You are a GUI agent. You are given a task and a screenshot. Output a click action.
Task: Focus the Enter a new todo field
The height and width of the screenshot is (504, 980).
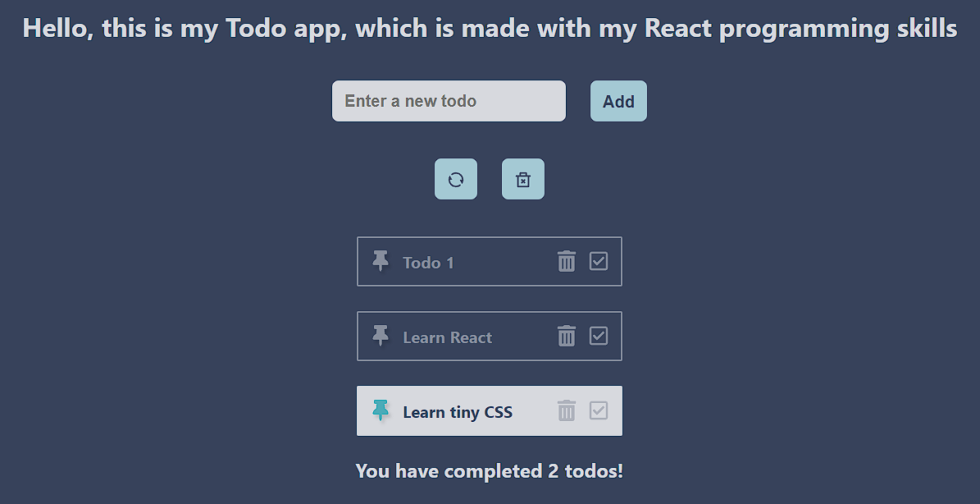[x=449, y=101]
